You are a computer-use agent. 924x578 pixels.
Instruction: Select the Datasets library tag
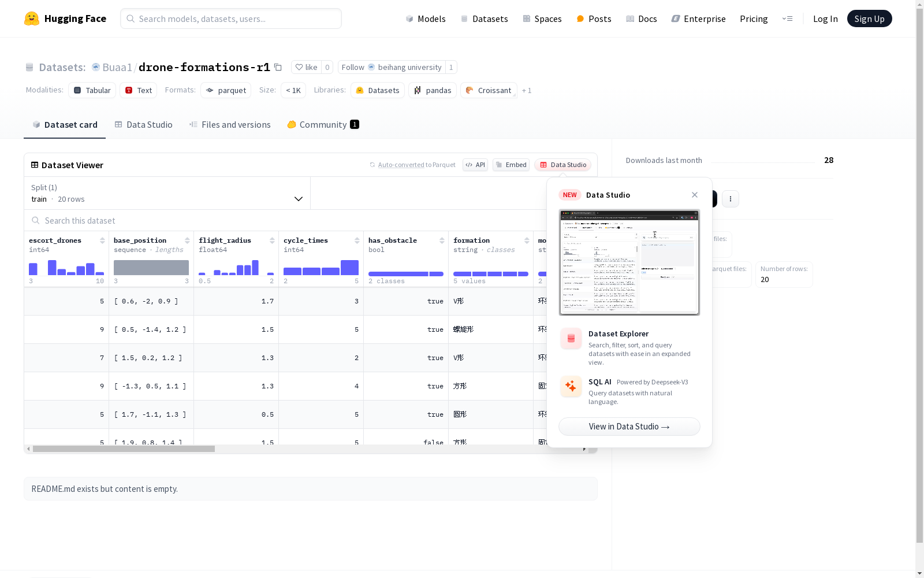[x=378, y=90]
